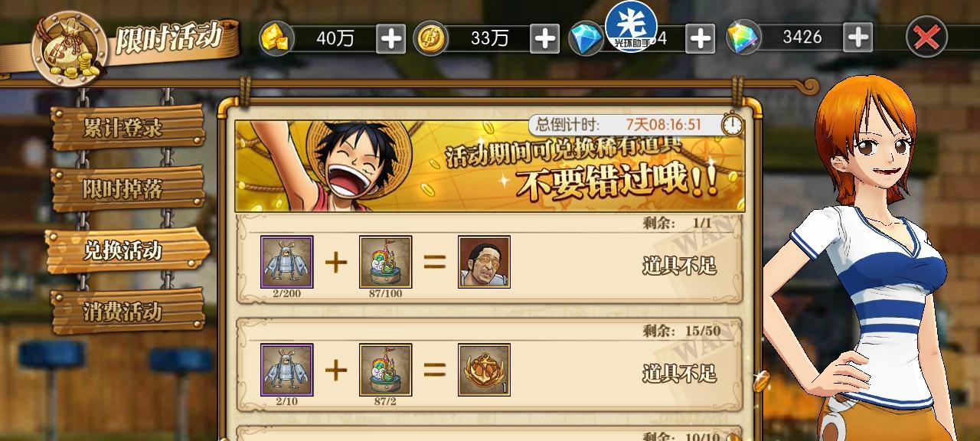Add rainbow gems with the plus button
The height and width of the screenshot is (441, 980).
click(857, 37)
